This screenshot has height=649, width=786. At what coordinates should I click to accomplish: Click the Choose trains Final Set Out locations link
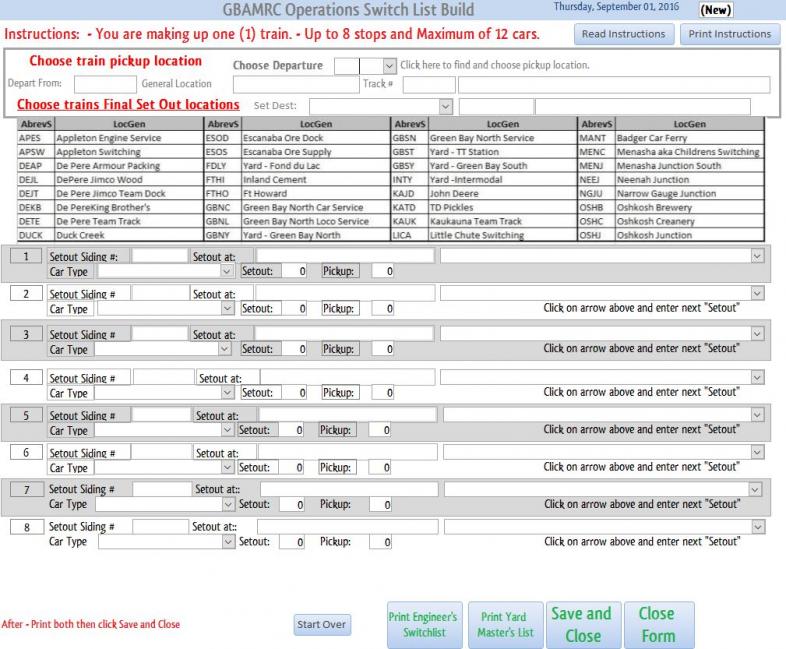pyautogui.click(x=128, y=104)
